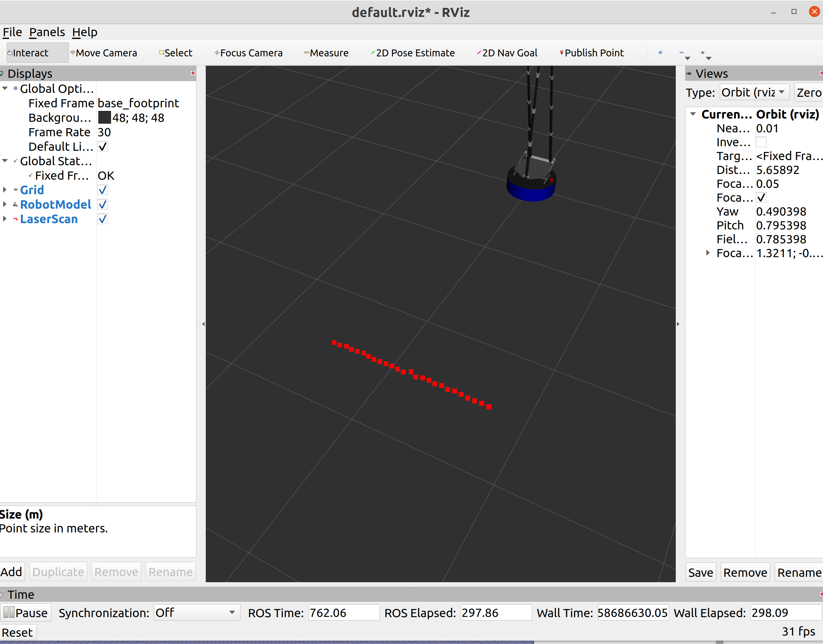Choose the Select tool
823x644 pixels.
[176, 53]
